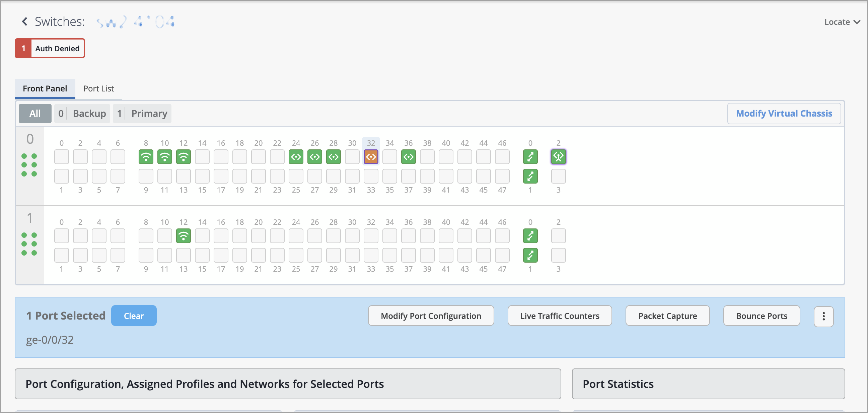Viewport: 868px width, 413px height.
Task: Click green wired port 24 on member 0
Action: [x=296, y=157]
